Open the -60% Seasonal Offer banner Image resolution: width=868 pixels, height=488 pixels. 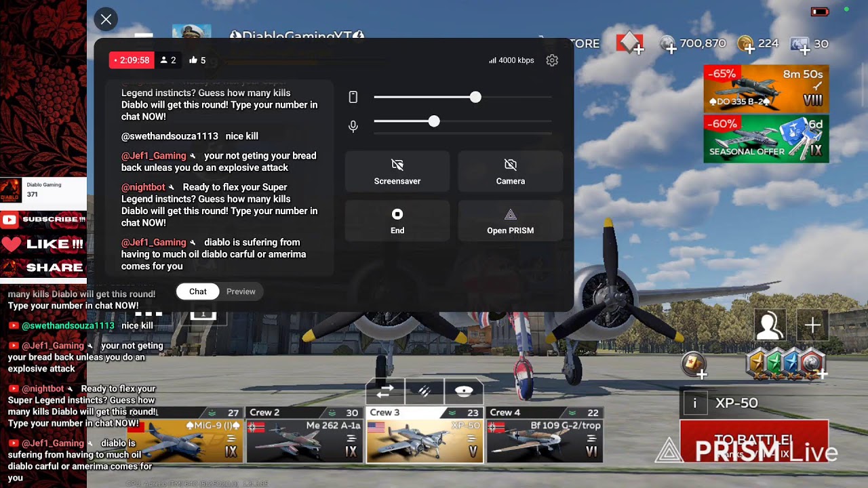(x=766, y=138)
